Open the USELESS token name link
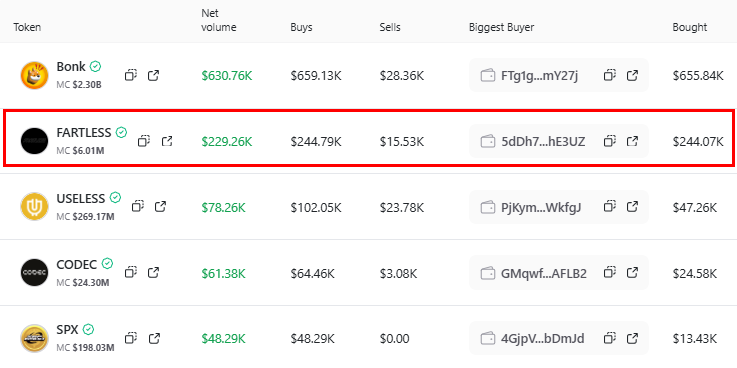 tap(80, 198)
